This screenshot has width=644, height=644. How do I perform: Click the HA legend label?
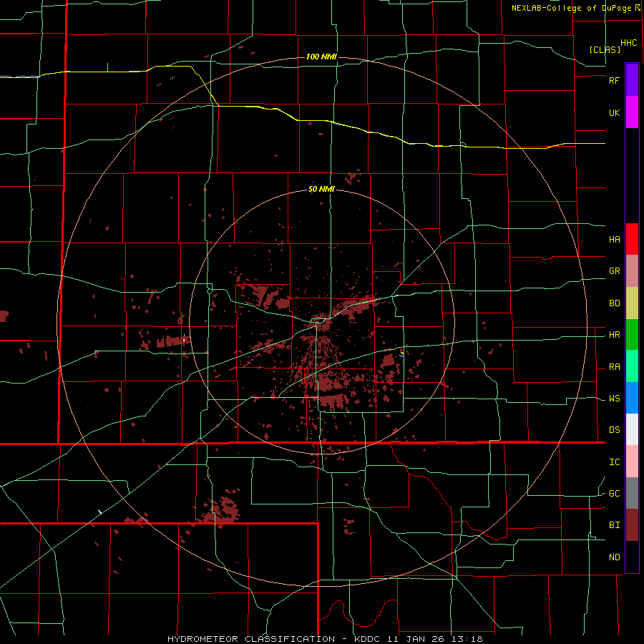pos(614,240)
